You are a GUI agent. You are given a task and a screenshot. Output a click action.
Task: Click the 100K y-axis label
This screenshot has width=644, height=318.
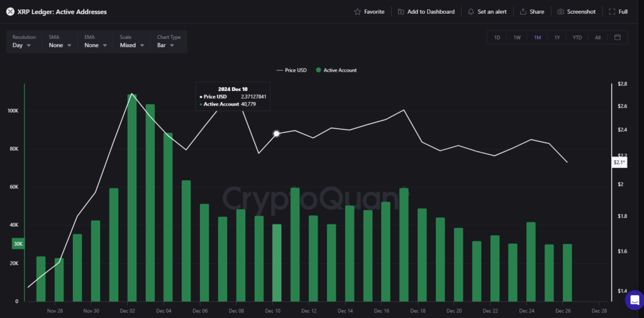[13, 111]
